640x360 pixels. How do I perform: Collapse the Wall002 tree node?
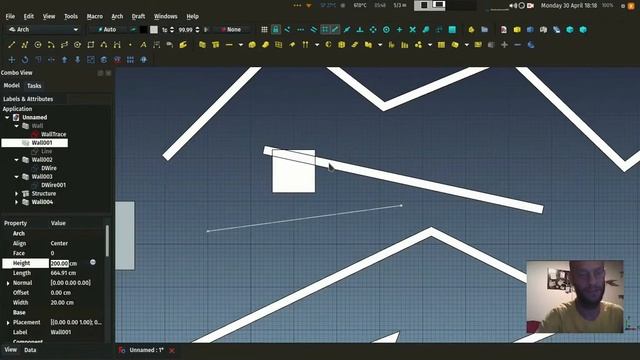pos(16,160)
